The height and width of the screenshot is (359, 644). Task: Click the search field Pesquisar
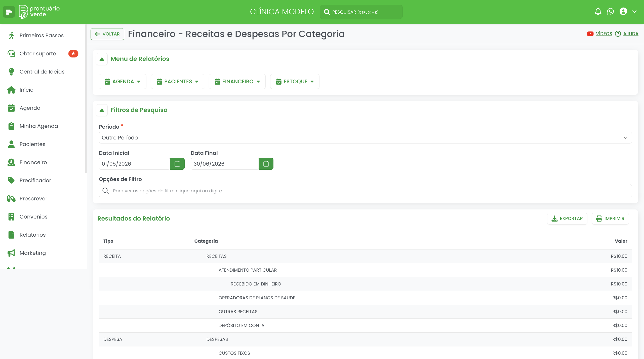(x=361, y=12)
